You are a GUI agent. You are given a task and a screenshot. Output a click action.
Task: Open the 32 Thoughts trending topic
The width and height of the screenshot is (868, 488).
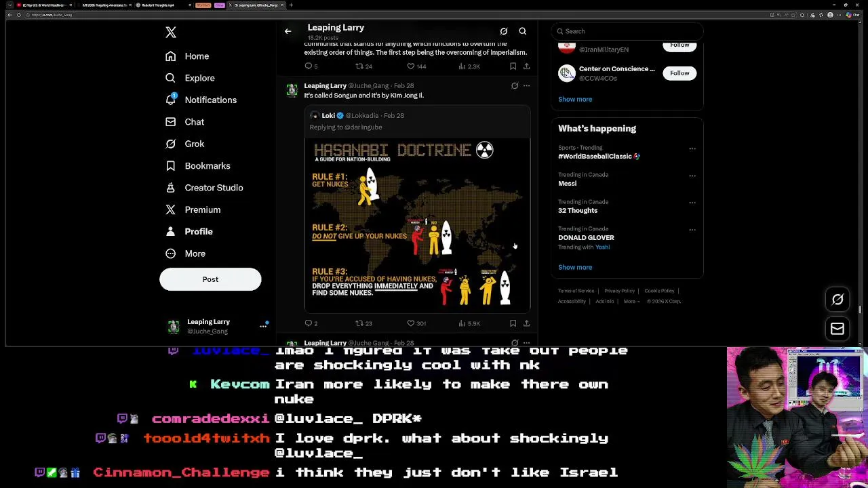pyautogui.click(x=578, y=211)
